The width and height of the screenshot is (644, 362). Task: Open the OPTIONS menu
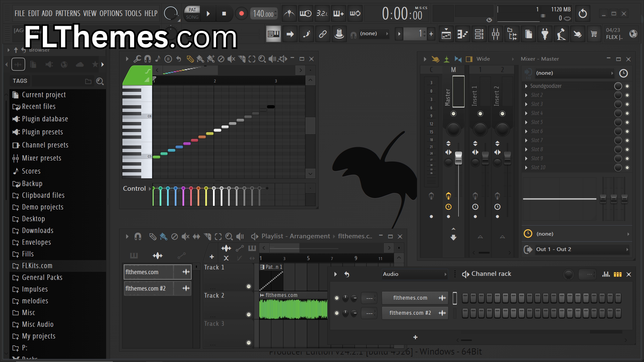111,13
